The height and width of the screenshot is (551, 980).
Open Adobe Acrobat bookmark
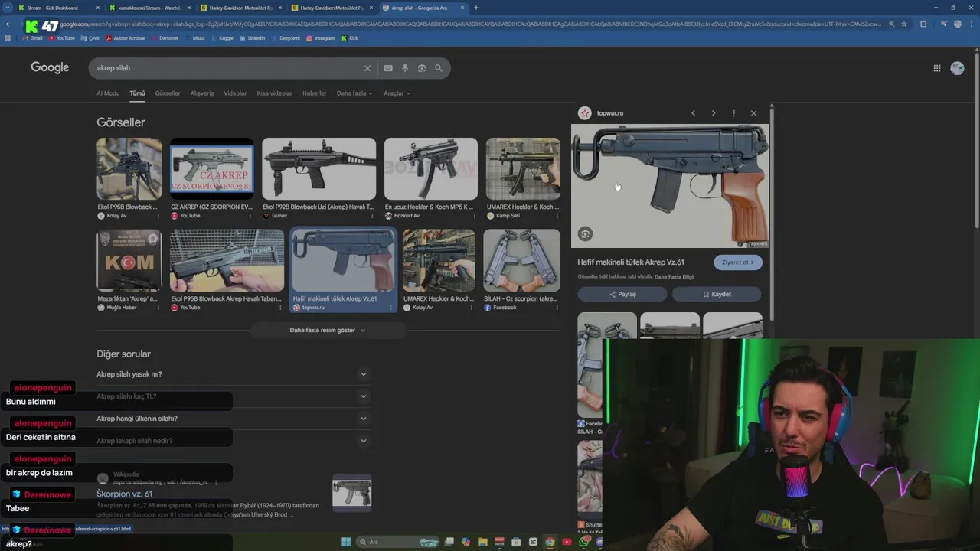pyautogui.click(x=126, y=37)
